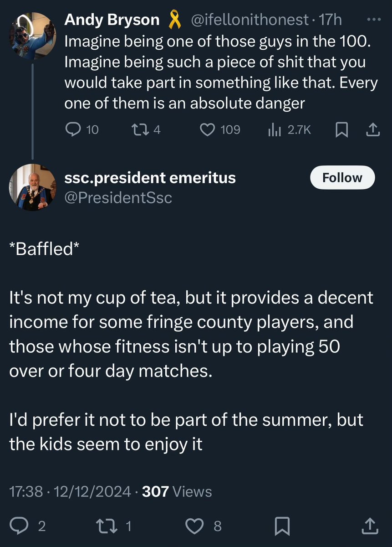392x547 pixels.
Task: Follow ssc.president emeritus
Action: 342,178
